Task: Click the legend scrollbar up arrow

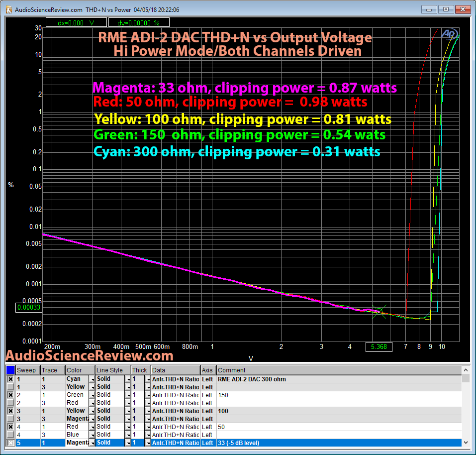Action: coord(466,370)
